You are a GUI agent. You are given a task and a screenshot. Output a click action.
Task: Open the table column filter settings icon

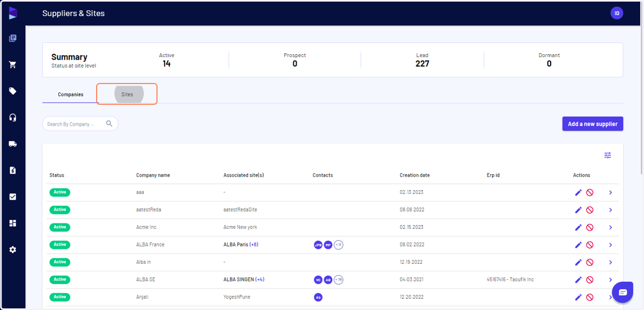tap(608, 155)
